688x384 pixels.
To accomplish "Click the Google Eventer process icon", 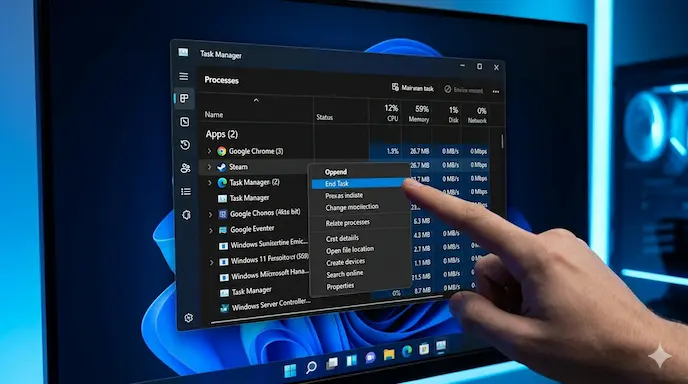I will click(x=223, y=230).
